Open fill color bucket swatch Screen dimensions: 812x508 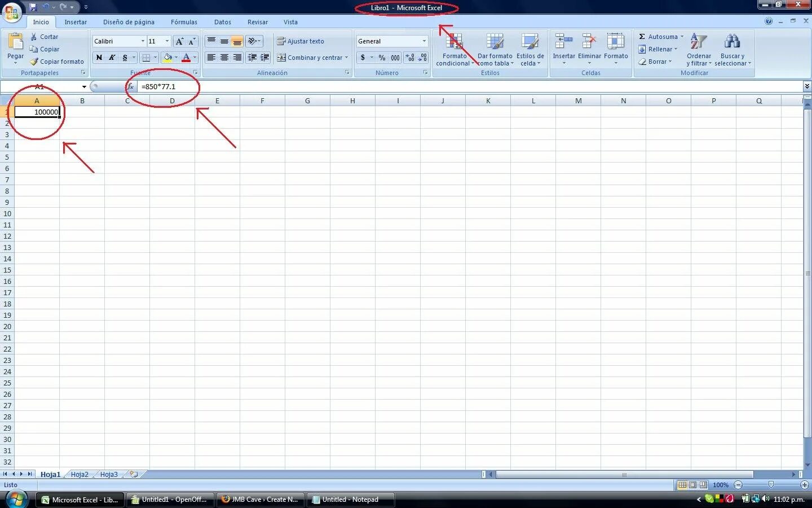(x=167, y=58)
